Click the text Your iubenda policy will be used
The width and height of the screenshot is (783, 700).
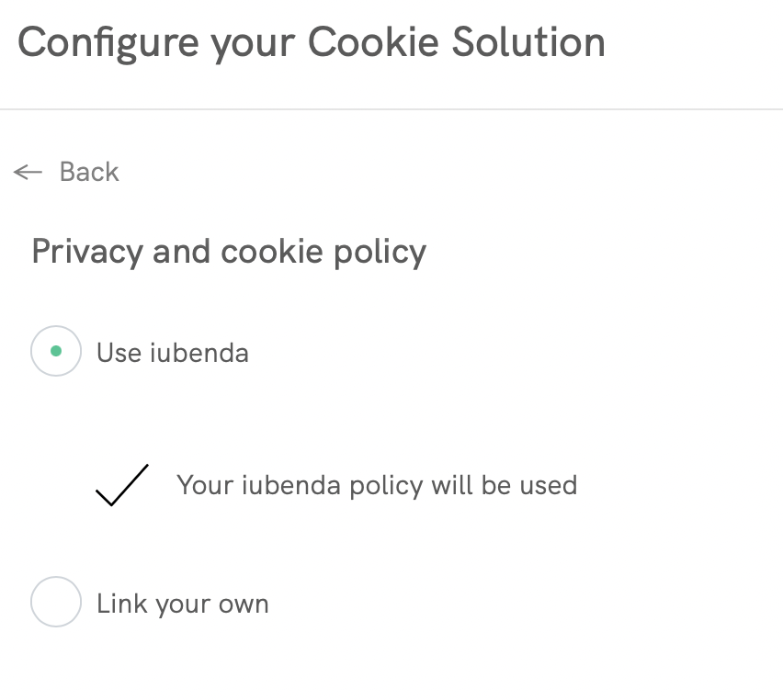(x=377, y=484)
